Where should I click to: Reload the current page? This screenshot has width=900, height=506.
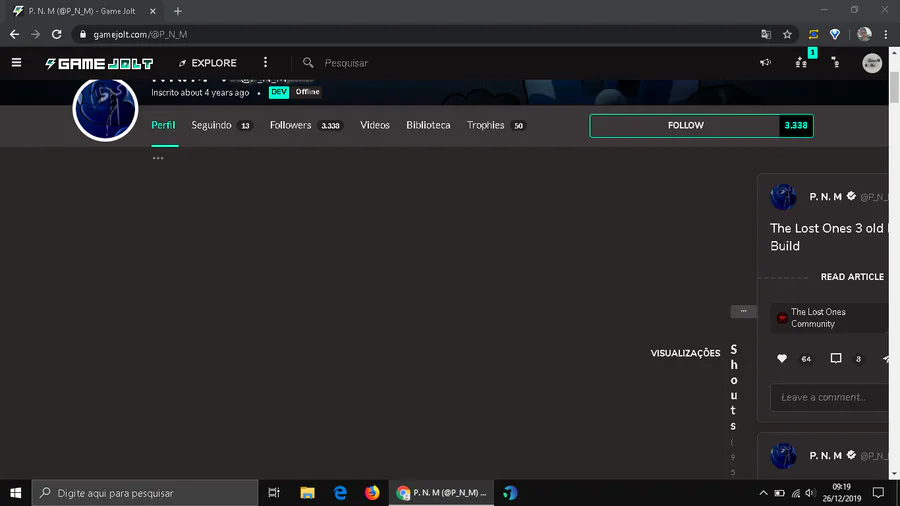(x=56, y=34)
